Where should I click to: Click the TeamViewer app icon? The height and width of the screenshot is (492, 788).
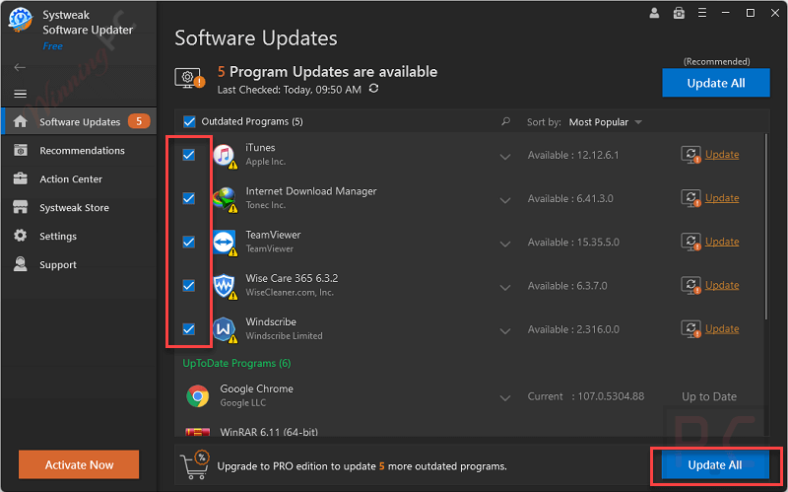click(x=225, y=243)
